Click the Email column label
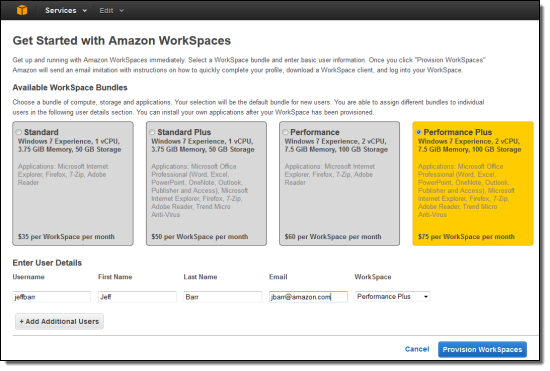 click(278, 277)
